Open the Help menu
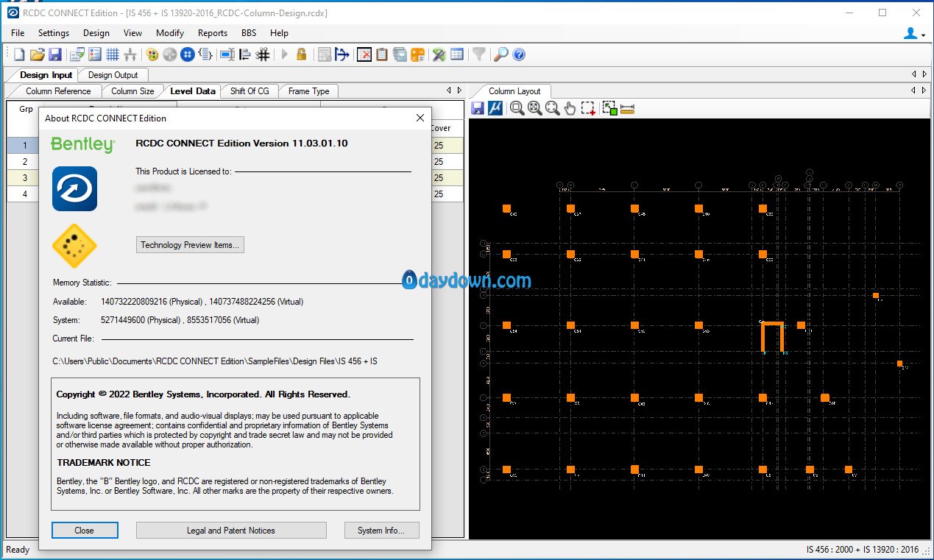Viewport: 934px width, 560px height. (279, 33)
